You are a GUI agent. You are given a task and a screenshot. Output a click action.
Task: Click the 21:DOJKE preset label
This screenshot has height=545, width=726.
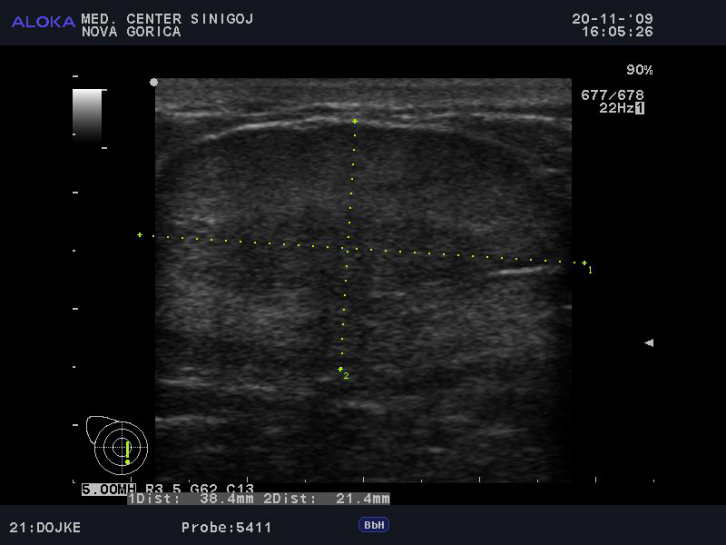pos(45,527)
